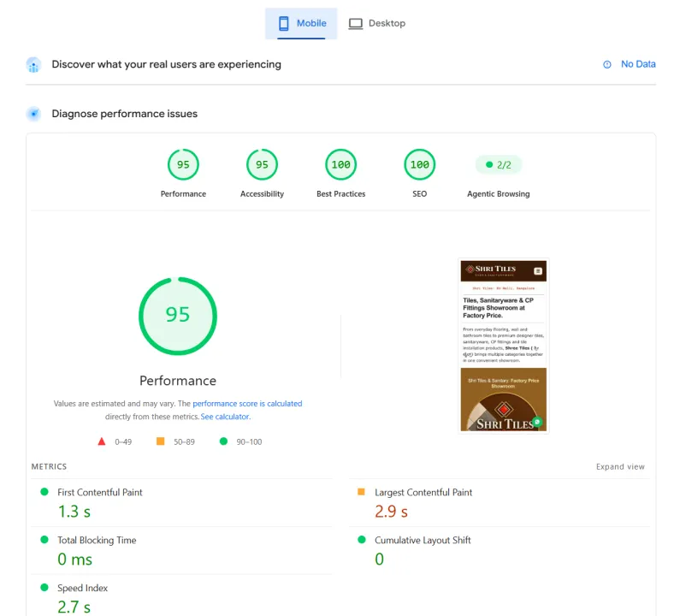
Task: Click the large Performance 95 gauge
Action: (178, 316)
